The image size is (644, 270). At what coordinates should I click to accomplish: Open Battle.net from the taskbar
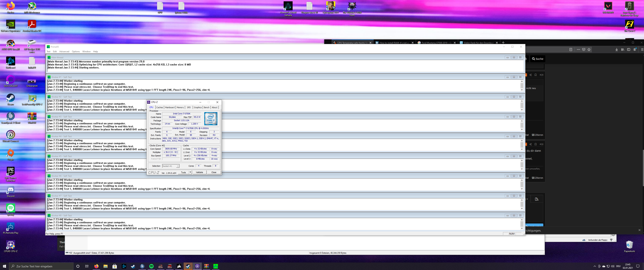tap(124, 266)
